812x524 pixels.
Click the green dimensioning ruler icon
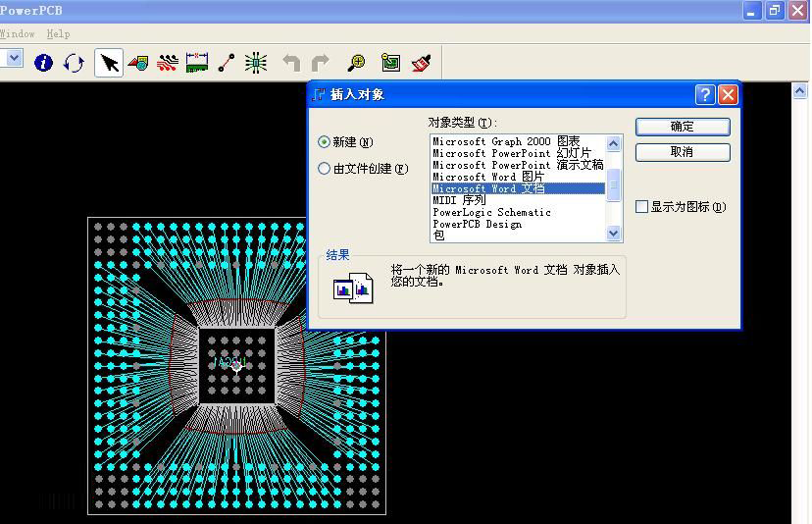tap(197, 63)
